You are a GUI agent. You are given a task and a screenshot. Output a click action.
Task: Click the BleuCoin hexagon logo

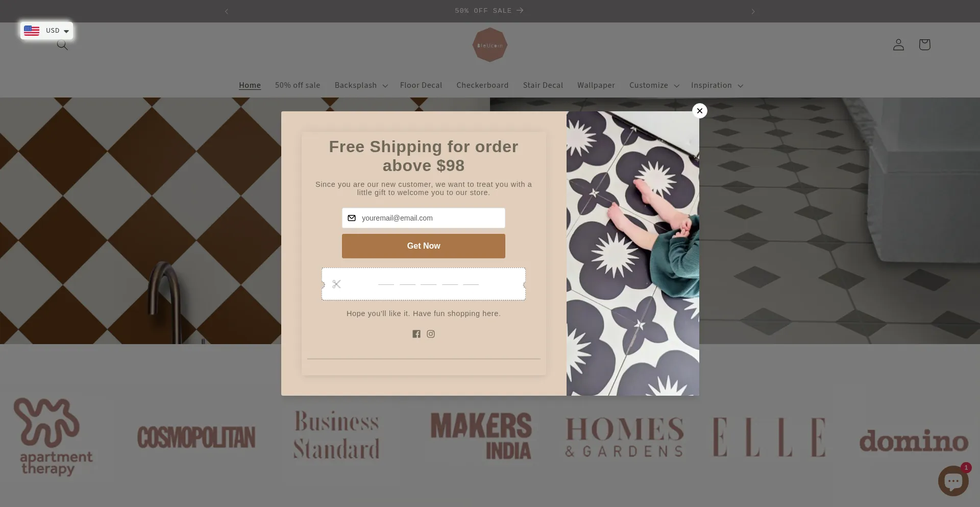(x=490, y=45)
